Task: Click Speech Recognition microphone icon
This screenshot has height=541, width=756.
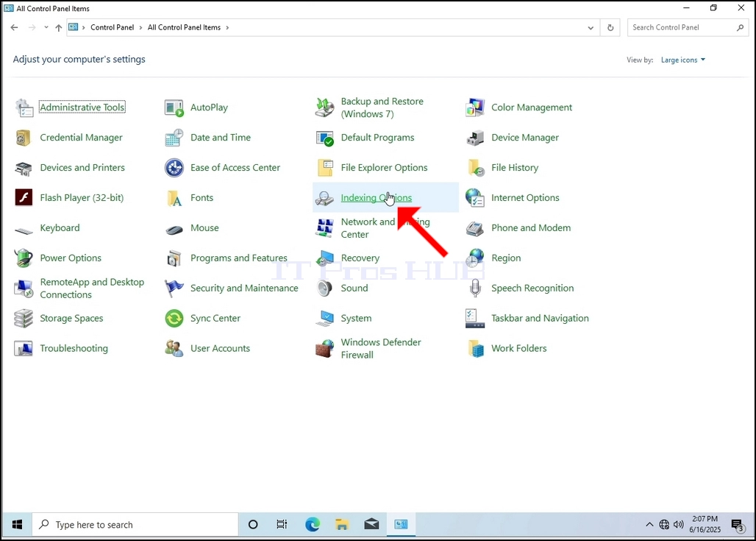Action: pos(475,289)
